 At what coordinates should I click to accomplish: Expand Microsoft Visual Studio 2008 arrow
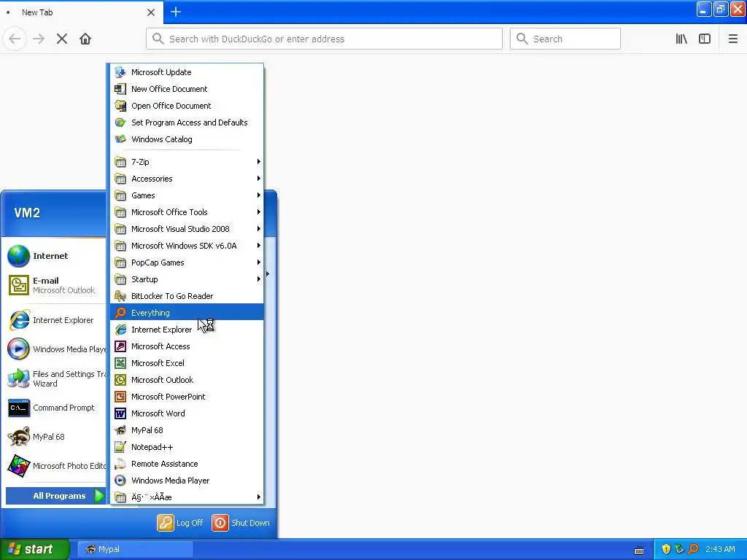point(259,229)
